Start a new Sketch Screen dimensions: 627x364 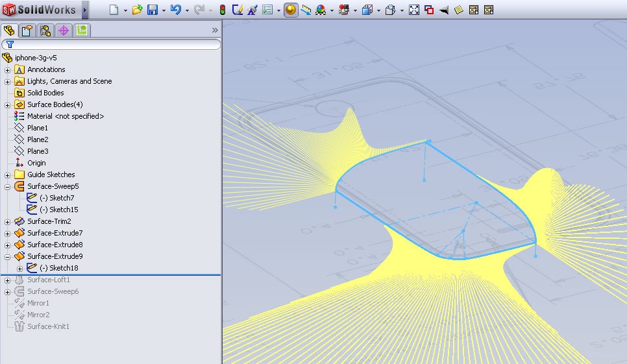coord(238,10)
